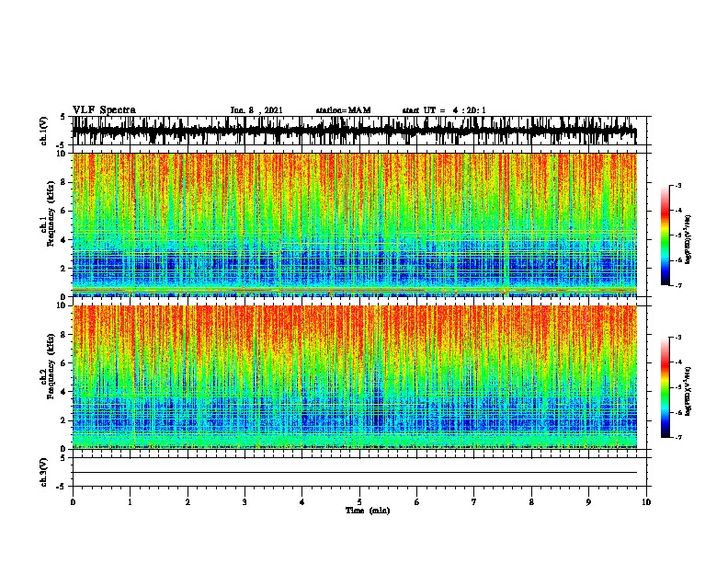Click inside the ch.2 spectrogram panel
728x563 pixels.
355,377
